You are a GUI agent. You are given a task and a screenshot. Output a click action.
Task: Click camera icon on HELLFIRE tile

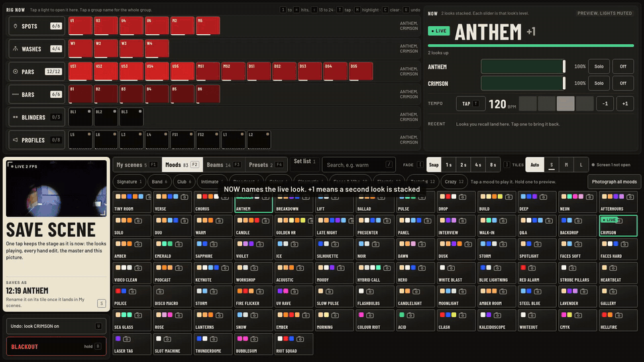tap(619, 315)
